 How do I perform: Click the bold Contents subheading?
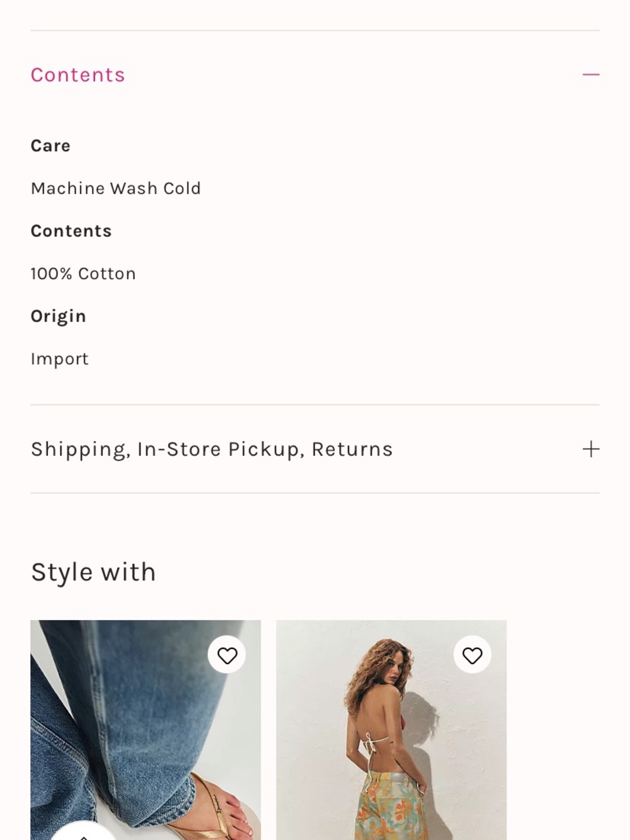71,231
